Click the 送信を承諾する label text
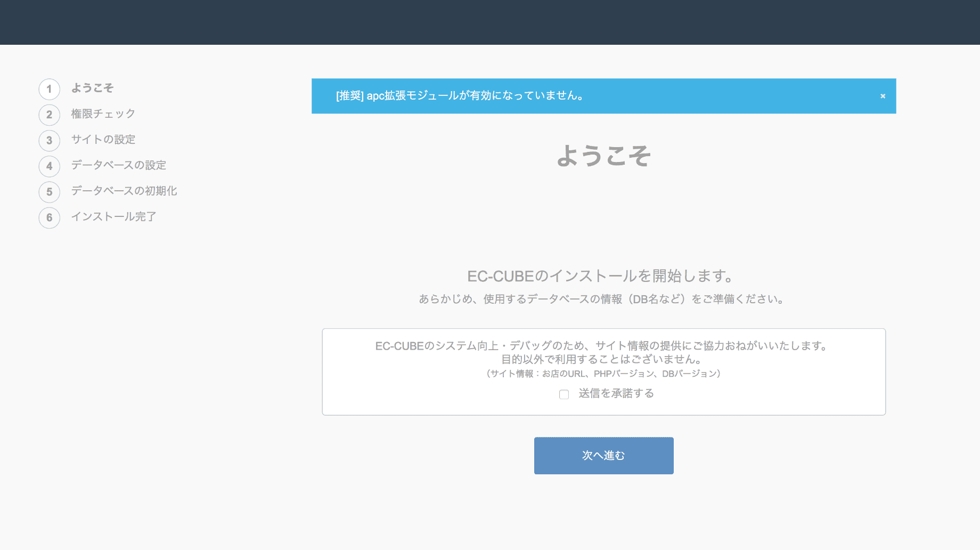The image size is (980, 550). pyautogui.click(x=616, y=393)
